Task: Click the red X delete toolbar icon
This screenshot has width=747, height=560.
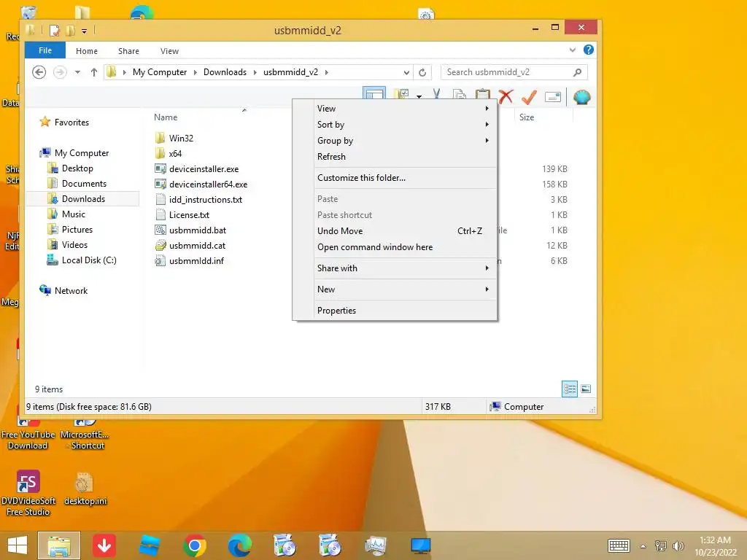Action: tap(506, 97)
